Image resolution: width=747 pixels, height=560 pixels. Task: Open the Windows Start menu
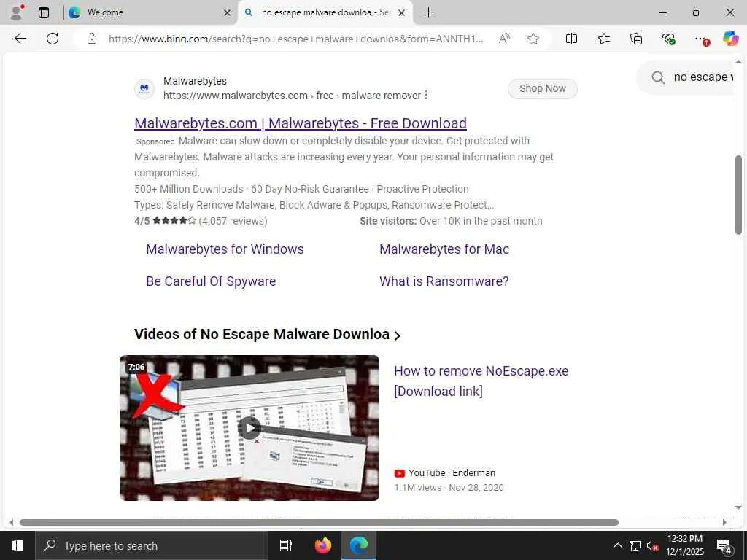pos(18,545)
